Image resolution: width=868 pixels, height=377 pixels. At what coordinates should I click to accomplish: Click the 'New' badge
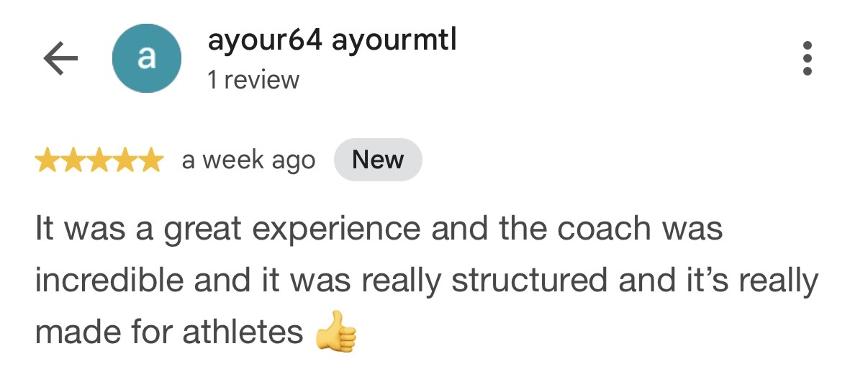coord(378,160)
